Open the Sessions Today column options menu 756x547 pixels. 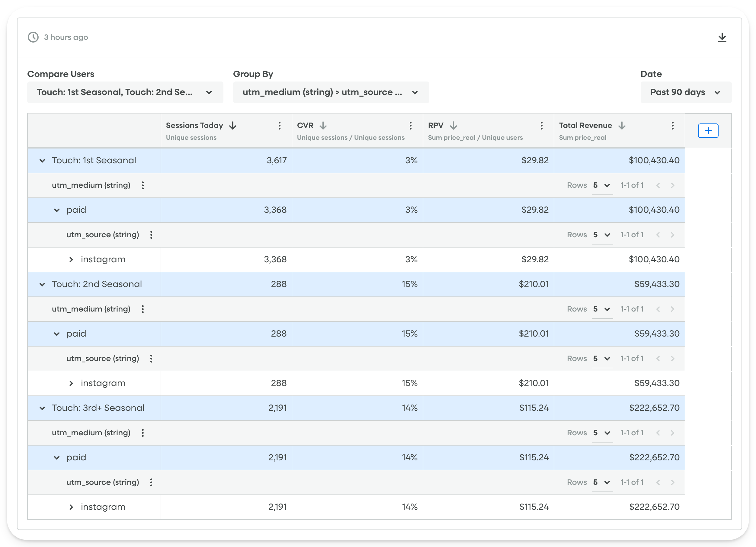click(x=279, y=126)
